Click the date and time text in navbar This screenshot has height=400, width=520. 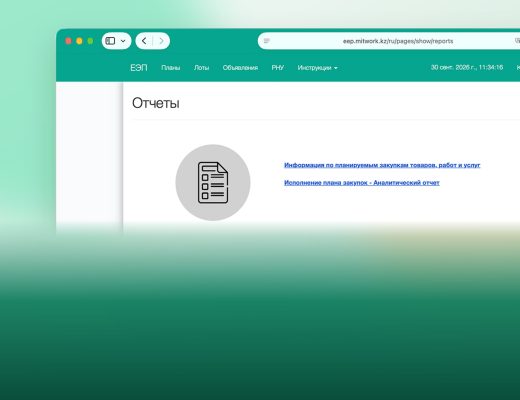pos(467,67)
